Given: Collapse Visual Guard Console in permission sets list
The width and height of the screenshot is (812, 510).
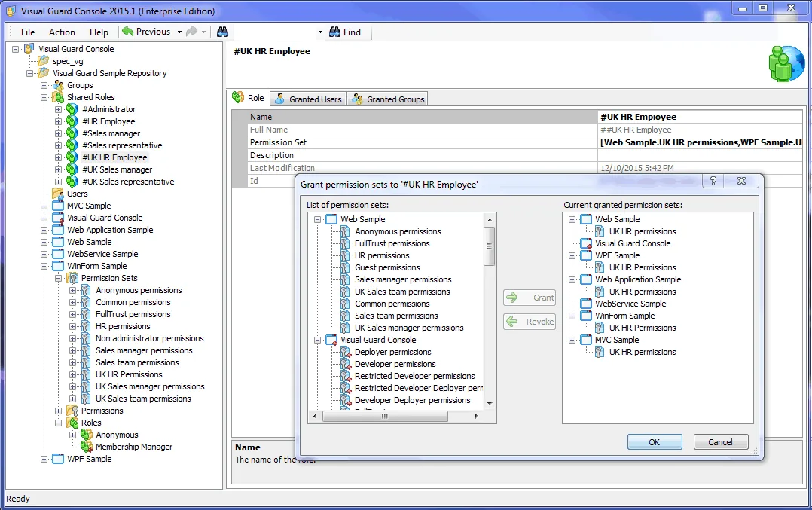Looking at the screenshot, I should coord(317,341).
